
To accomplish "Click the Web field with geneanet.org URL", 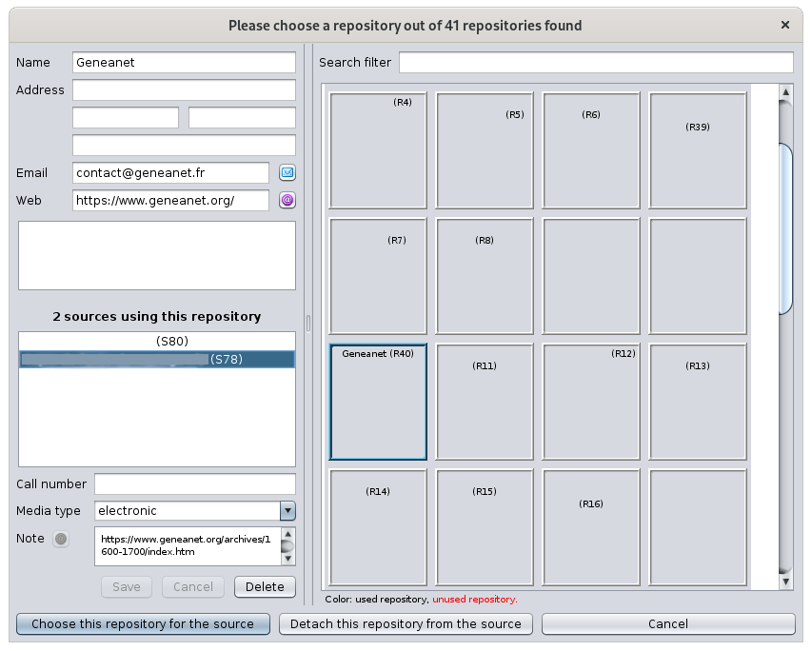I will click(x=170, y=200).
